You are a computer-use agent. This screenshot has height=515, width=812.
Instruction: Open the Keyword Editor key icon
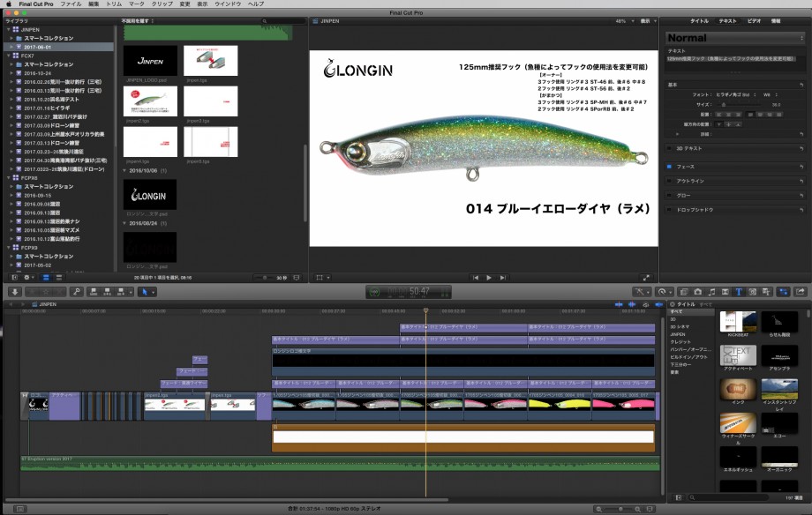click(77, 292)
